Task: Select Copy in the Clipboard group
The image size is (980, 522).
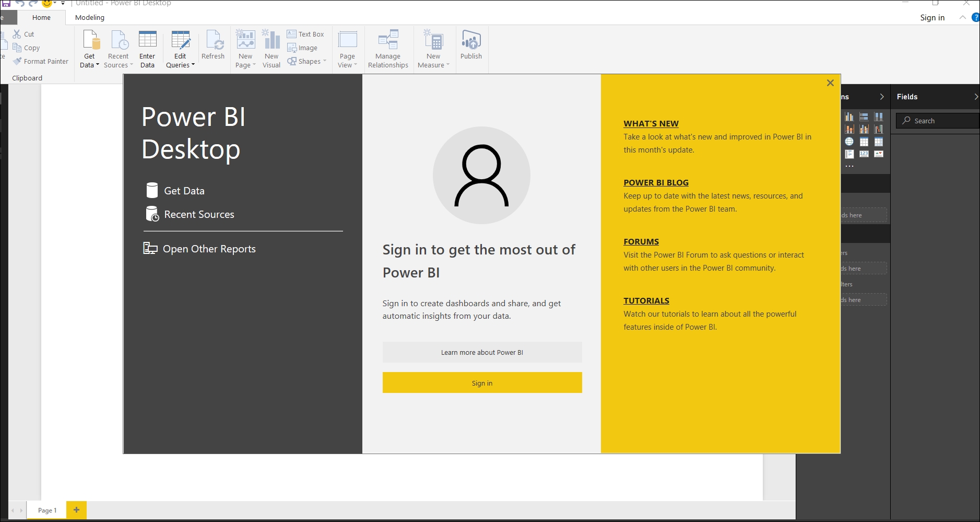Action: click(x=26, y=48)
